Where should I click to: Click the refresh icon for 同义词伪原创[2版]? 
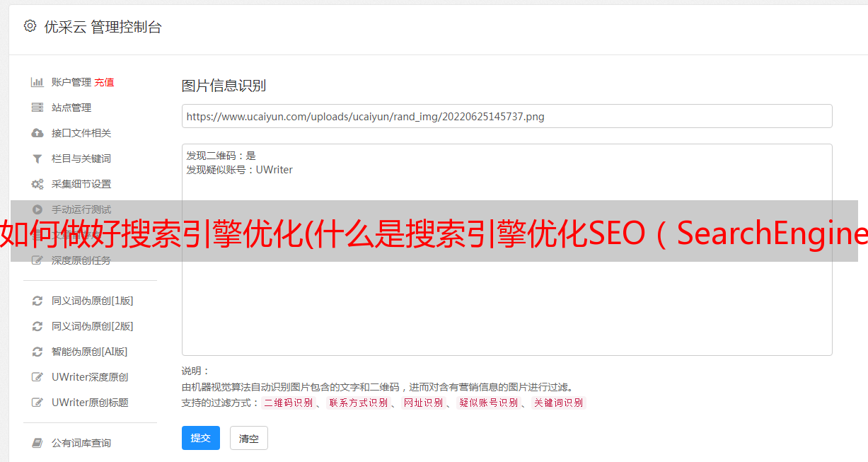coord(37,326)
